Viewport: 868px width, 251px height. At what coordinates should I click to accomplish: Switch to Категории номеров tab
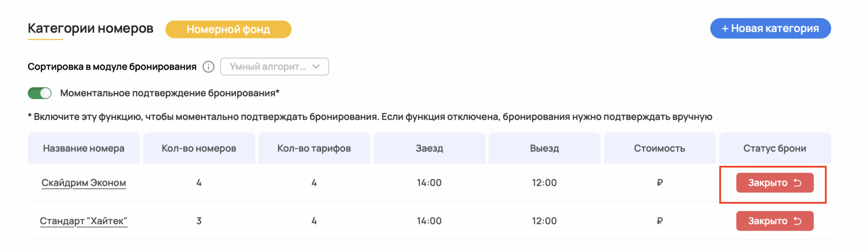coord(90,28)
